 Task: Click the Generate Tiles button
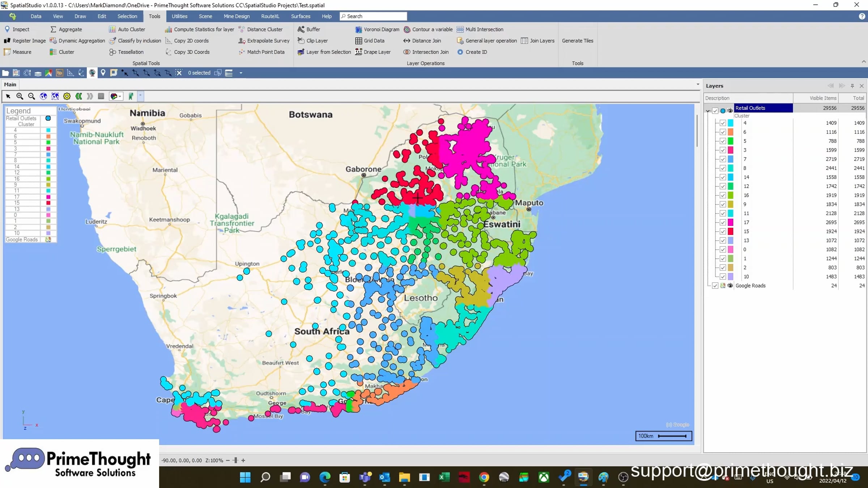[x=578, y=41]
